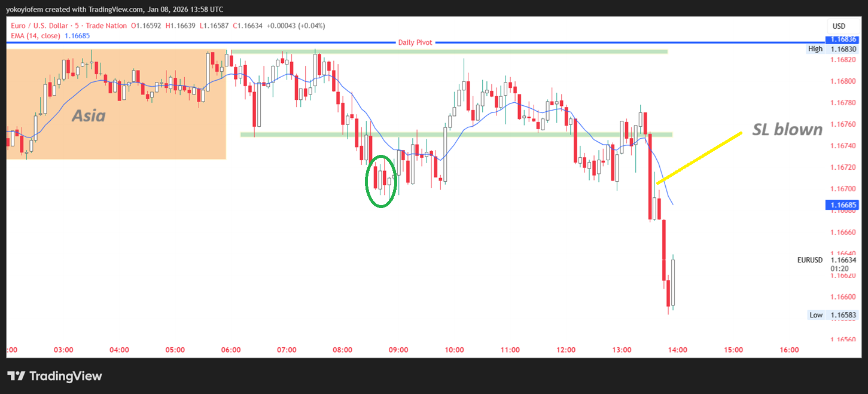Click the EURUSD last price label 1.16634
The width and height of the screenshot is (868, 394).
click(827, 260)
